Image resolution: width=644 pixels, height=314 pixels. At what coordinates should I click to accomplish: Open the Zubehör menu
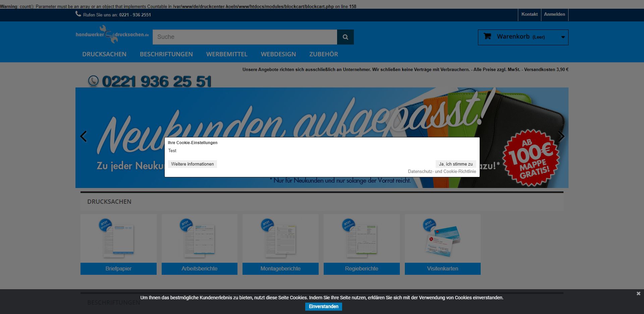pyautogui.click(x=324, y=54)
